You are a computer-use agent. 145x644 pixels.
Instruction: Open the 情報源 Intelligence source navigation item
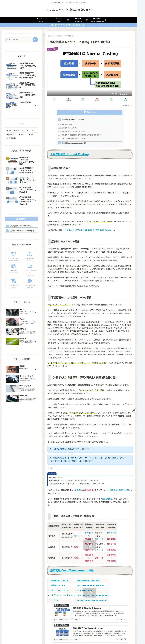point(97,20)
